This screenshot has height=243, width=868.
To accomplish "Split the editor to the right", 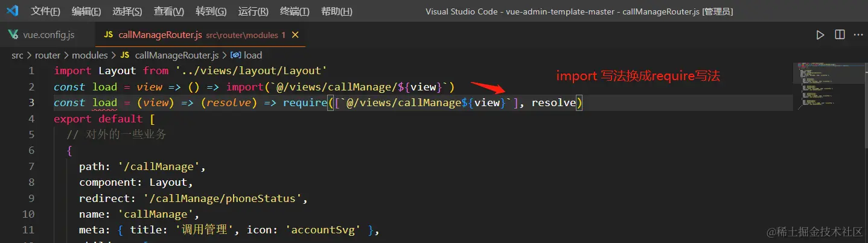I will 840,35.
